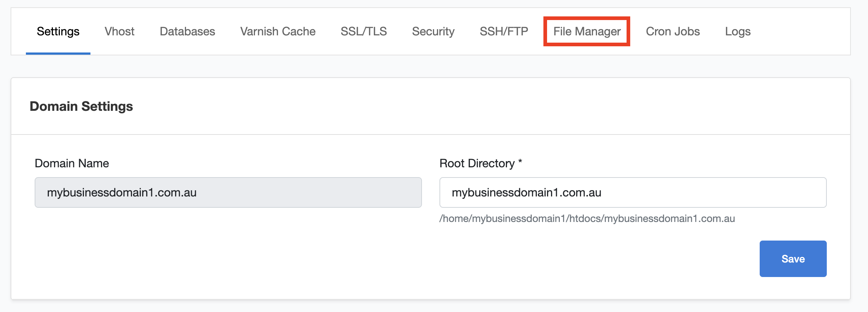Click the Root Directory label
Screen dimensions: 868x312
tap(476, 163)
